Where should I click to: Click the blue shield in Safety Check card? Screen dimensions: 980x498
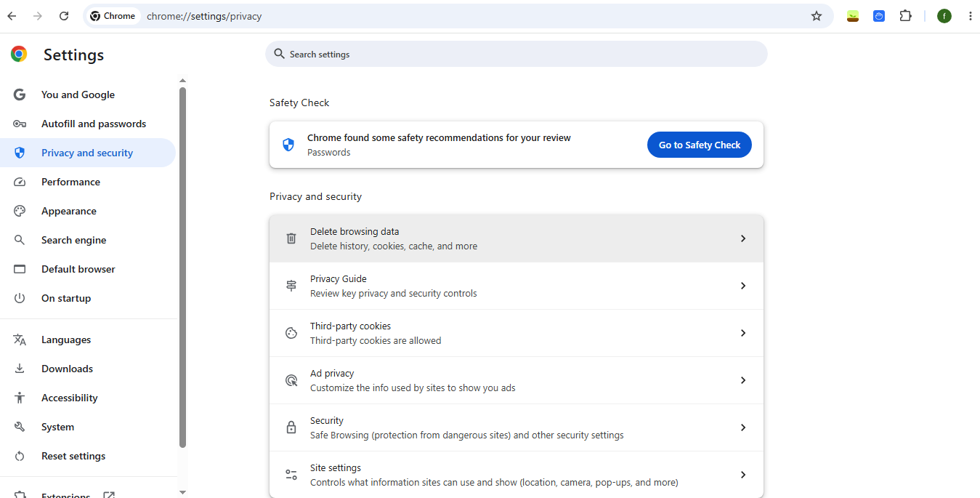[x=288, y=145]
